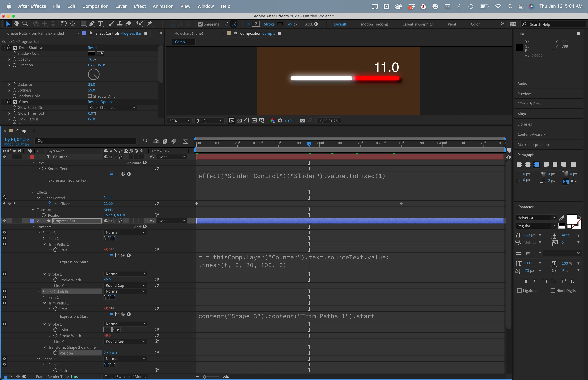Viewport: 588px width, 380px height.
Task: Hide the Counter layer eye icon
Action: (4, 157)
